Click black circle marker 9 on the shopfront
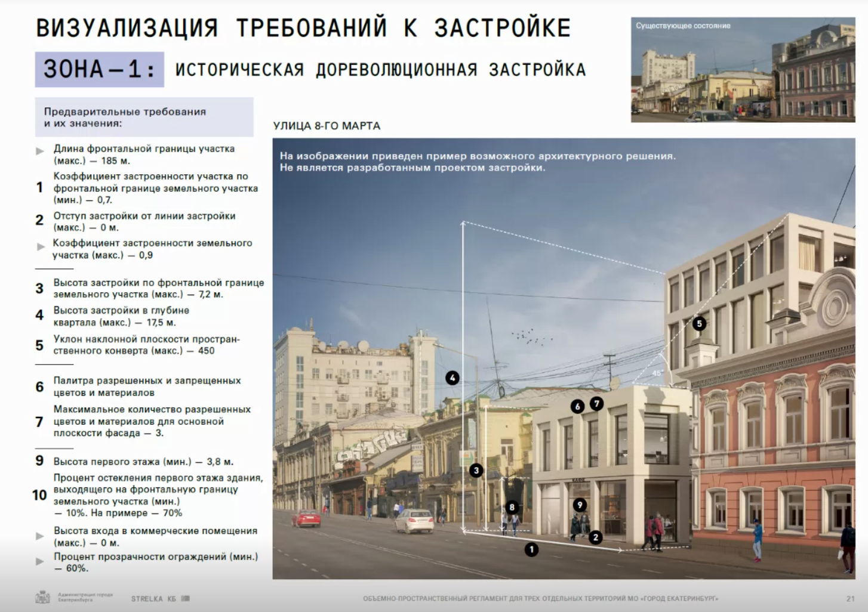 pyautogui.click(x=580, y=505)
